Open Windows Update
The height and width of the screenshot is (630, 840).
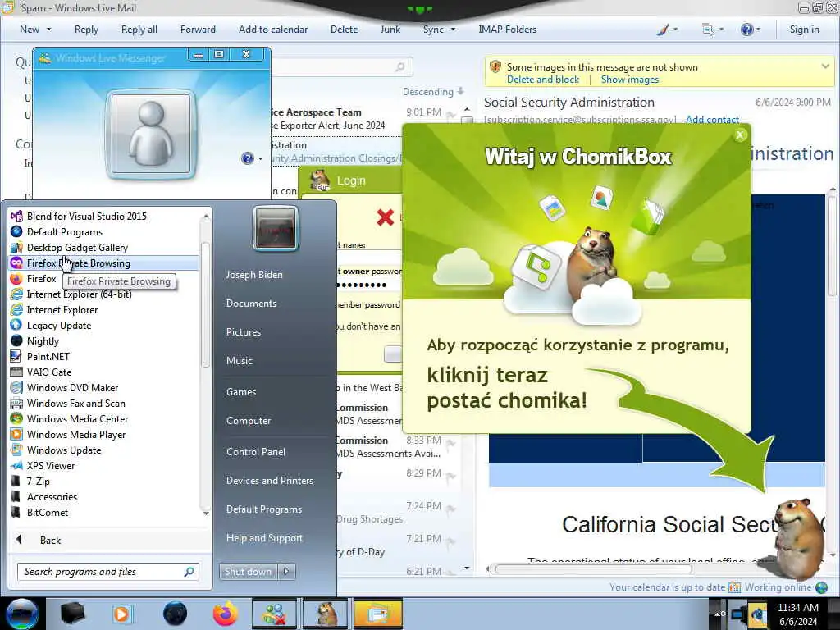(x=64, y=450)
